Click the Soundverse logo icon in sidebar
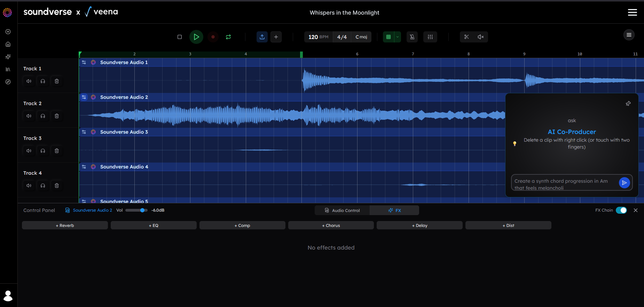 [x=7, y=13]
